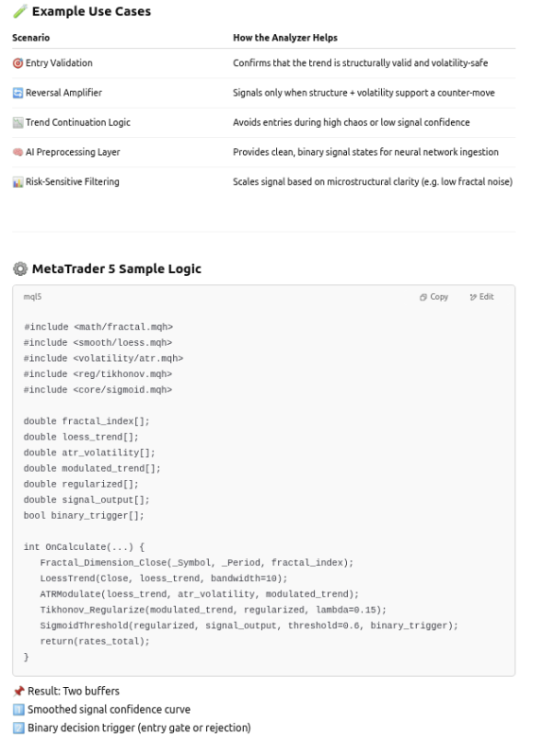The width and height of the screenshot is (555, 756).
Task: Click the Entry Validation target icon
Action: click(x=17, y=64)
